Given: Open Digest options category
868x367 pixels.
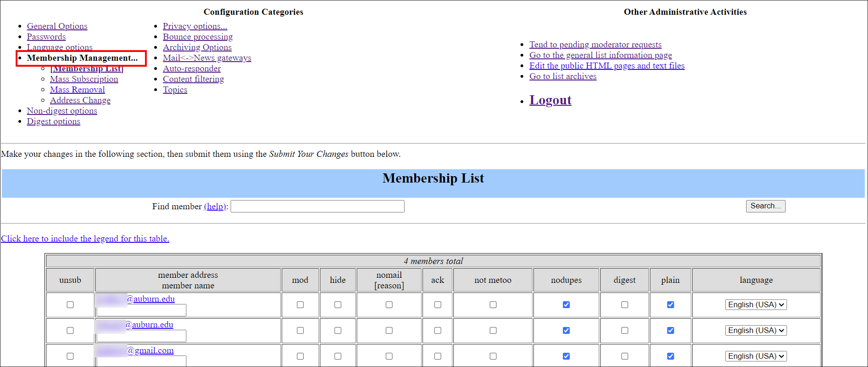Looking at the screenshot, I should (53, 121).
